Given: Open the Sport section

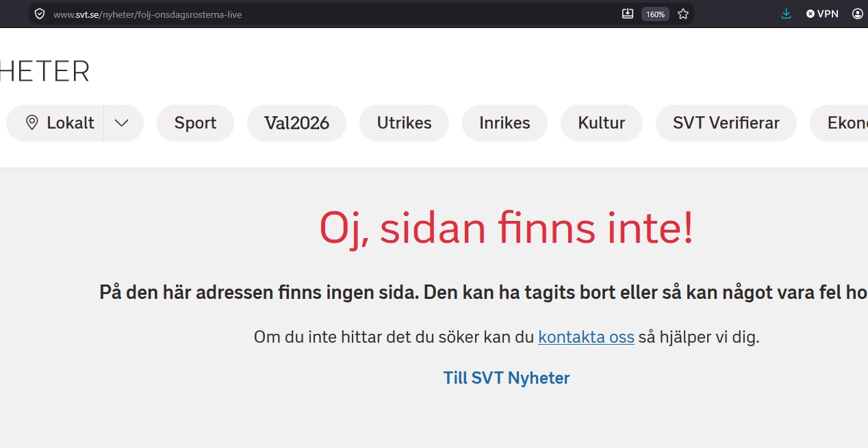Looking at the screenshot, I should coord(195,123).
